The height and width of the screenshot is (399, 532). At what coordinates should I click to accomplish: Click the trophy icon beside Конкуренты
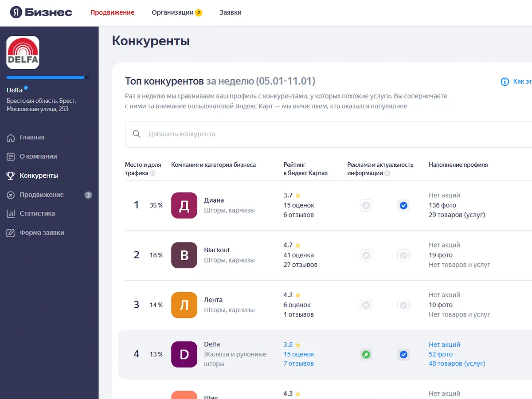11,176
